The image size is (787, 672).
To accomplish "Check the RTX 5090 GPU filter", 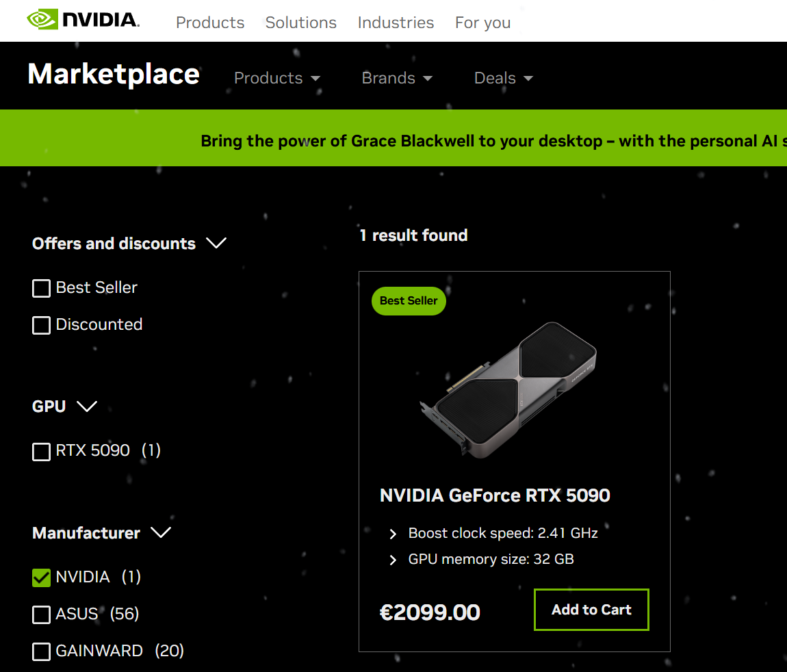I will tap(41, 451).
